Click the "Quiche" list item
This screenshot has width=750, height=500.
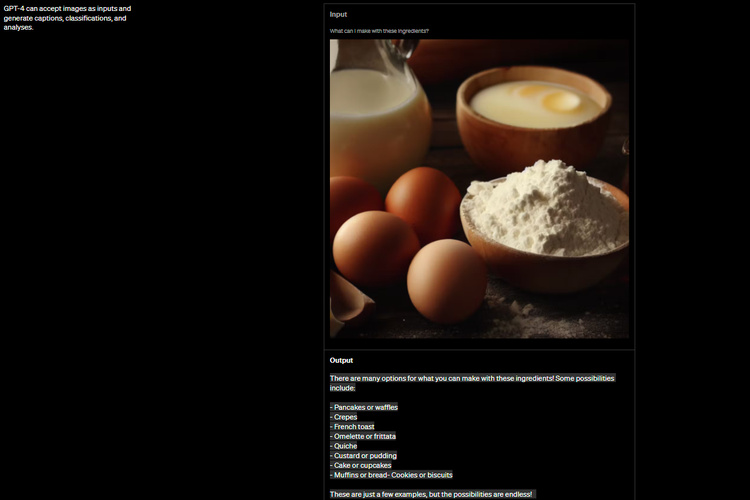click(x=346, y=446)
